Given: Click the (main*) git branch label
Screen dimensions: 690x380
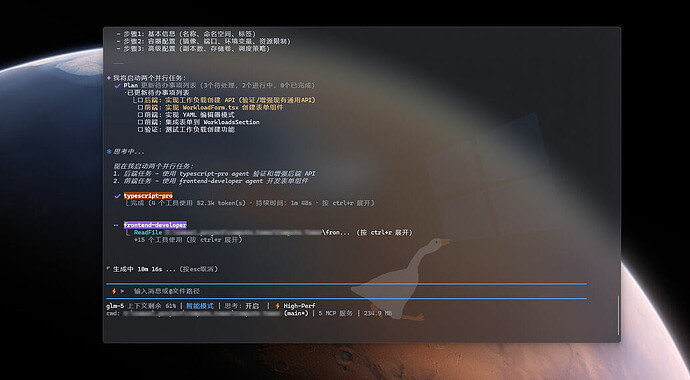Looking at the screenshot, I should [296, 313].
